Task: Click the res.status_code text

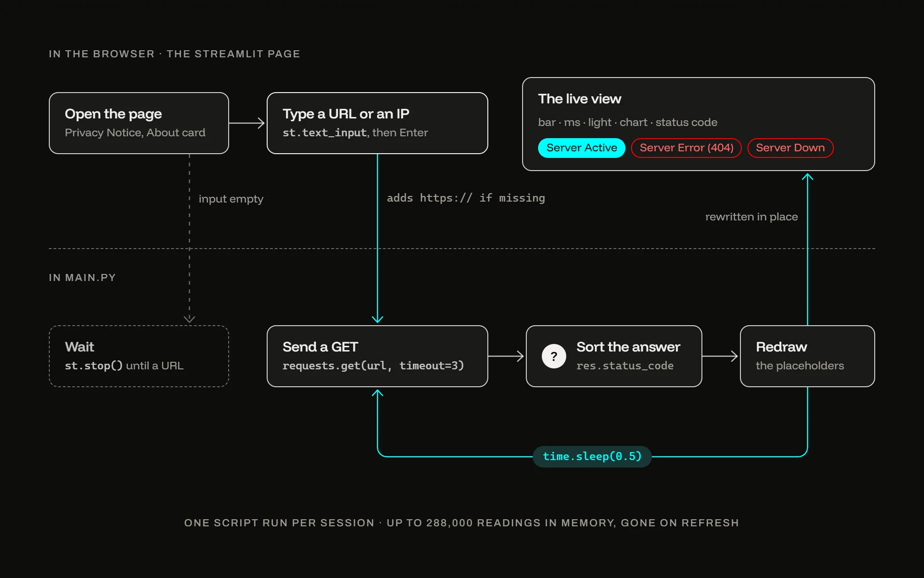Action: point(624,366)
